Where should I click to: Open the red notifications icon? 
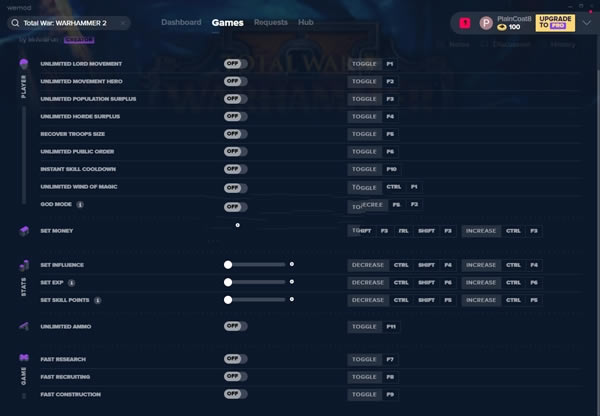click(x=465, y=22)
